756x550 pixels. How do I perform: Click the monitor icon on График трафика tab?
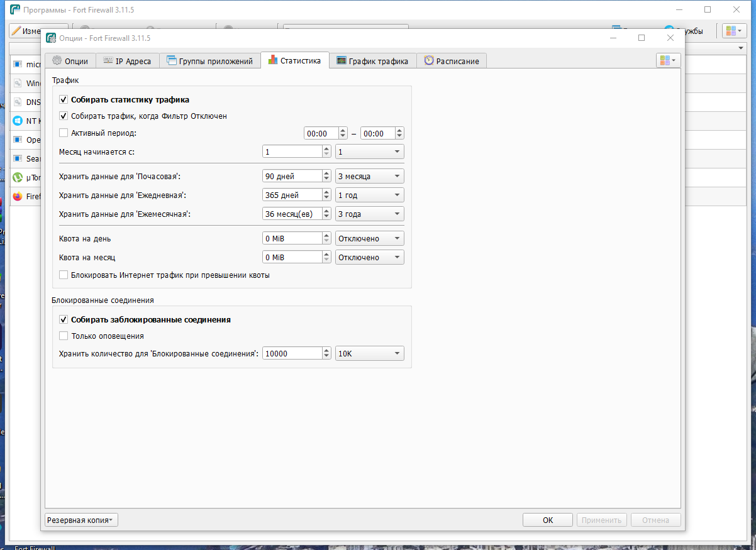point(341,61)
